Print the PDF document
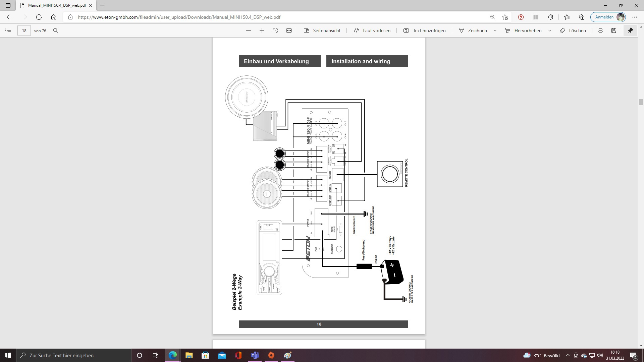644x362 pixels. click(x=600, y=31)
